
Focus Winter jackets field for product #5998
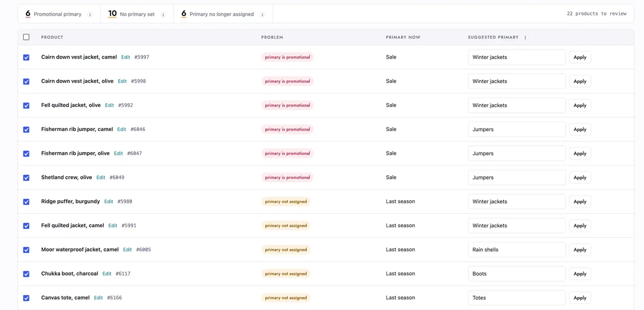pos(517,81)
